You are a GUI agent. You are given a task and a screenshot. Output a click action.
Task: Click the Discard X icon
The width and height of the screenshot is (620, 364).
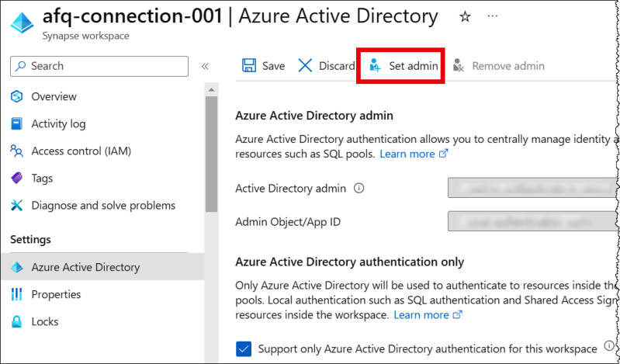pyautogui.click(x=306, y=66)
